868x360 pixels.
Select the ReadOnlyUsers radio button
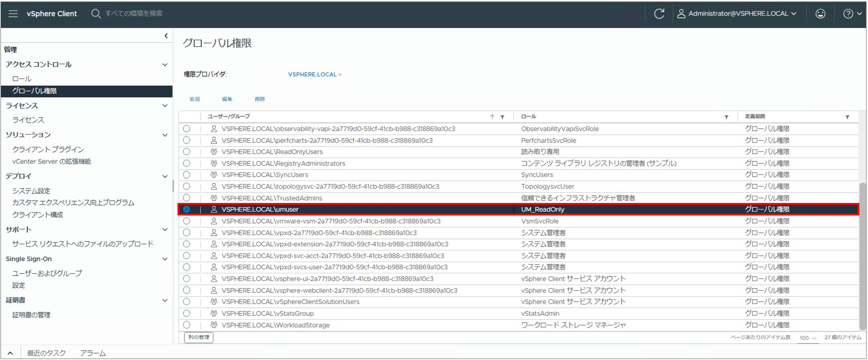(x=187, y=152)
